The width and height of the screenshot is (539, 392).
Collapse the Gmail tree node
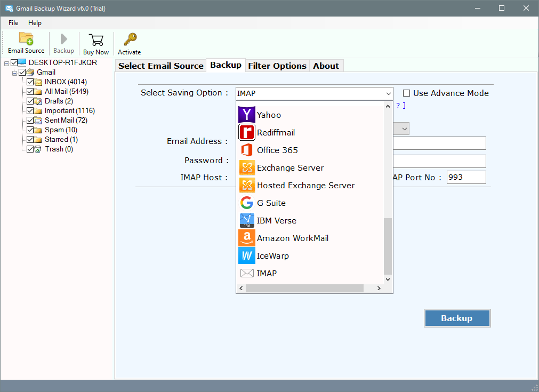pos(15,72)
